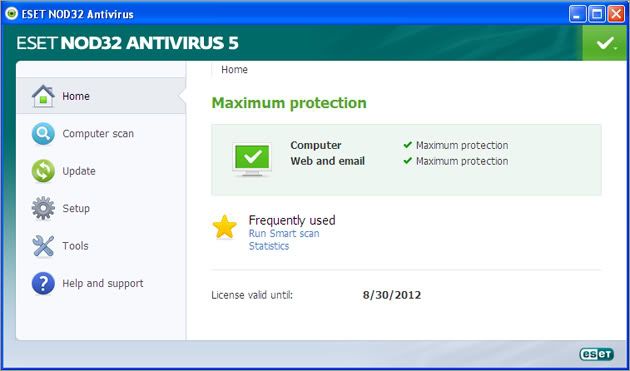Open the Computer scan magnifier icon
The width and height of the screenshot is (630, 371).
43,133
